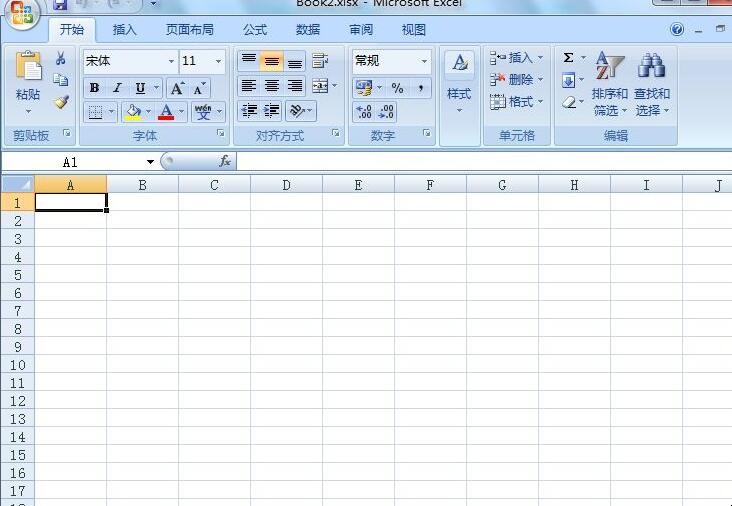The image size is (732, 506).
Task: Click the Clear eraser icon
Action: point(569,102)
